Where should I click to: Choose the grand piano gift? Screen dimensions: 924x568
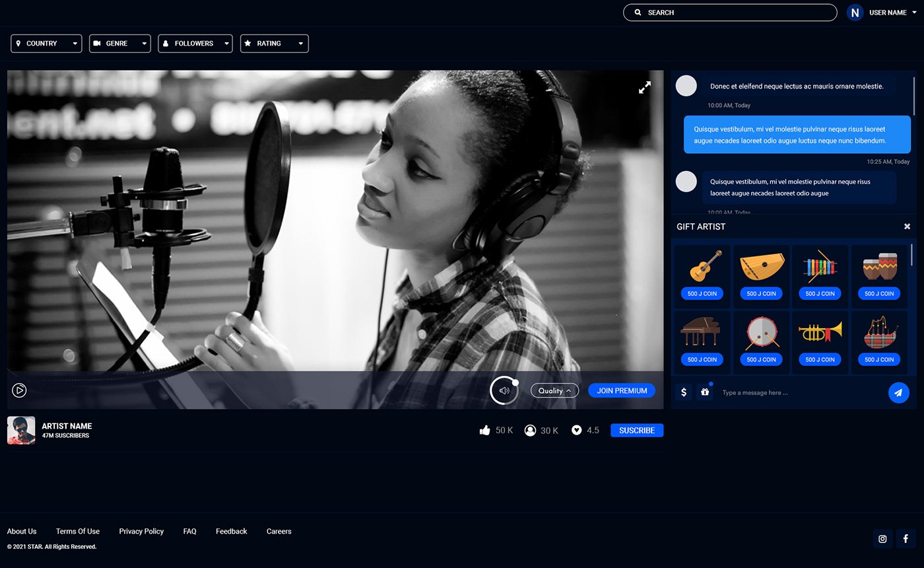point(702,332)
